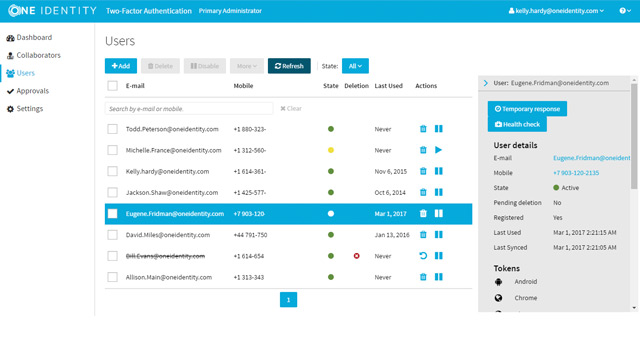This screenshot has height=360, width=640.
Task: Delete Allison.Main via trash icon
Action: click(x=423, y=277)
